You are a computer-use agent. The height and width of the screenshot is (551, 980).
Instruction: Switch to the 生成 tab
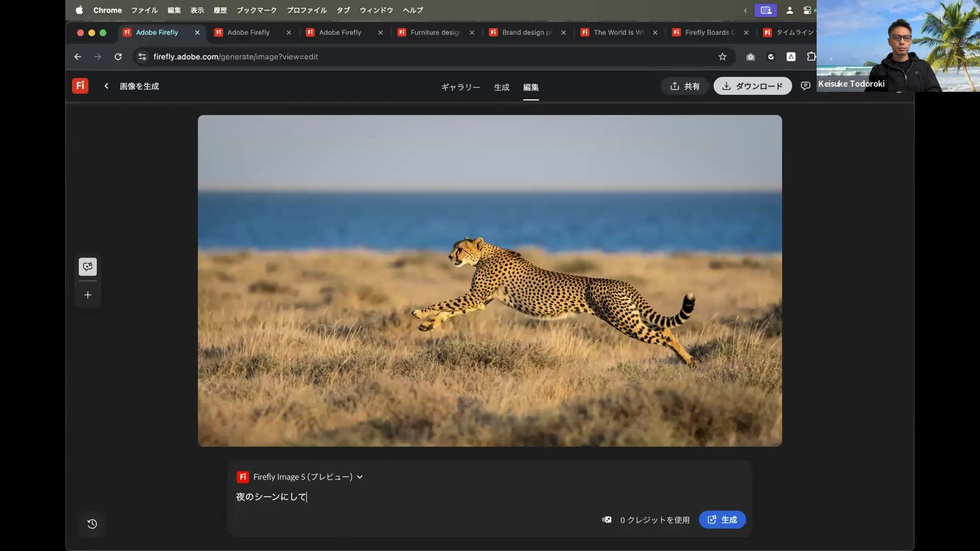(x=501, y=87)
